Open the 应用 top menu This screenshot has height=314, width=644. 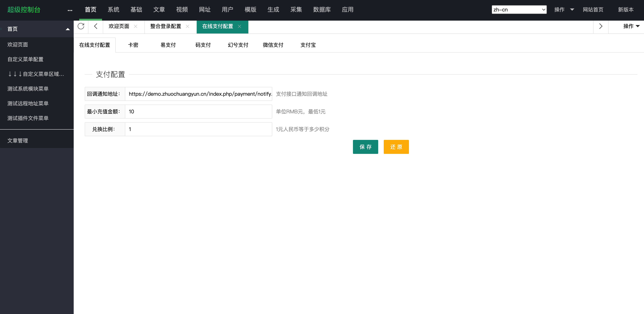click(x=348, y=10)
